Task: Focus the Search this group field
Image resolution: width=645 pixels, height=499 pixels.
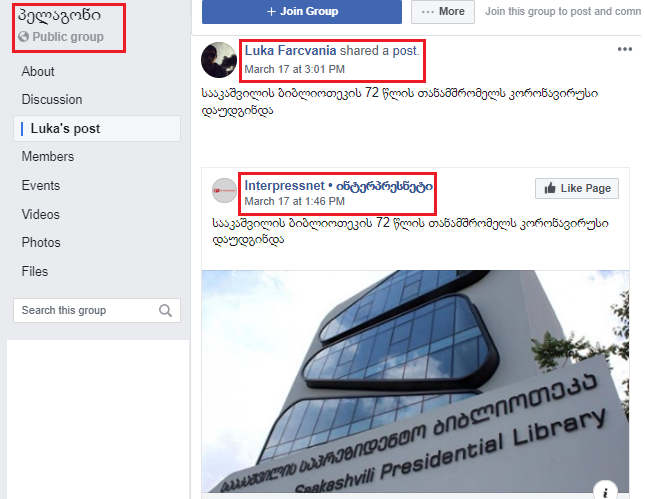Action: click(x=97, y=311)
